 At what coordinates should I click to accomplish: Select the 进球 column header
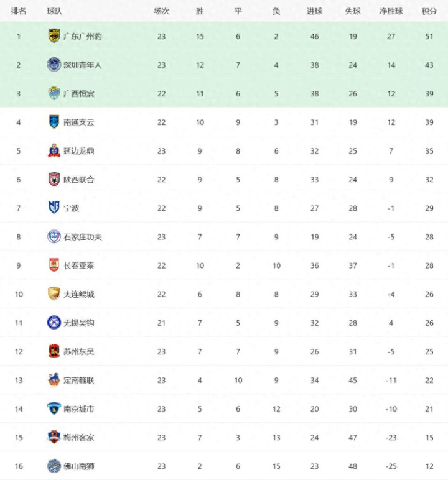tap(314, 11)
